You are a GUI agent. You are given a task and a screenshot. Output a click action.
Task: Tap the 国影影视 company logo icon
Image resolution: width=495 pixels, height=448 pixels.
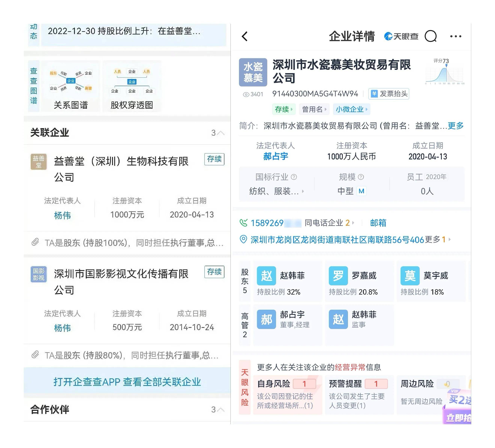point(39,274)
